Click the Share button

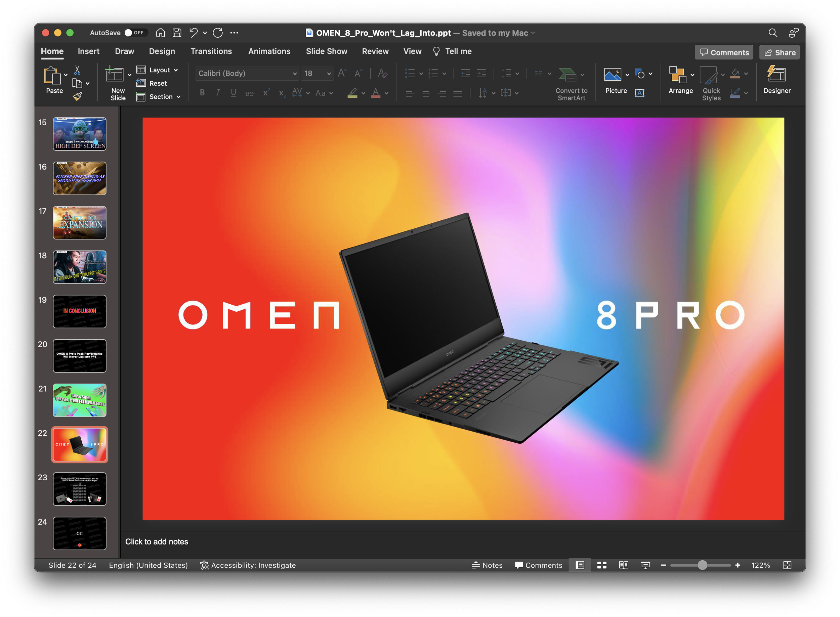coord(780,53)
